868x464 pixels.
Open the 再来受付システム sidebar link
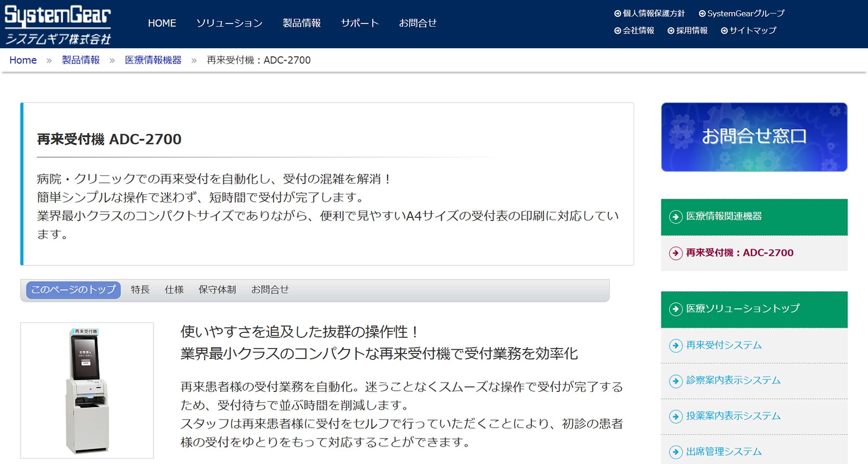754,346
